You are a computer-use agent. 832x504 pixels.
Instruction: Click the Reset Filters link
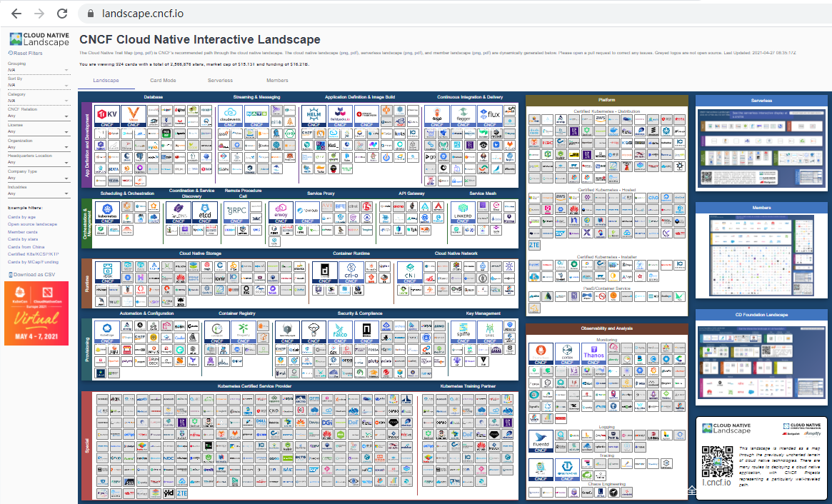(x=27, y=54)
